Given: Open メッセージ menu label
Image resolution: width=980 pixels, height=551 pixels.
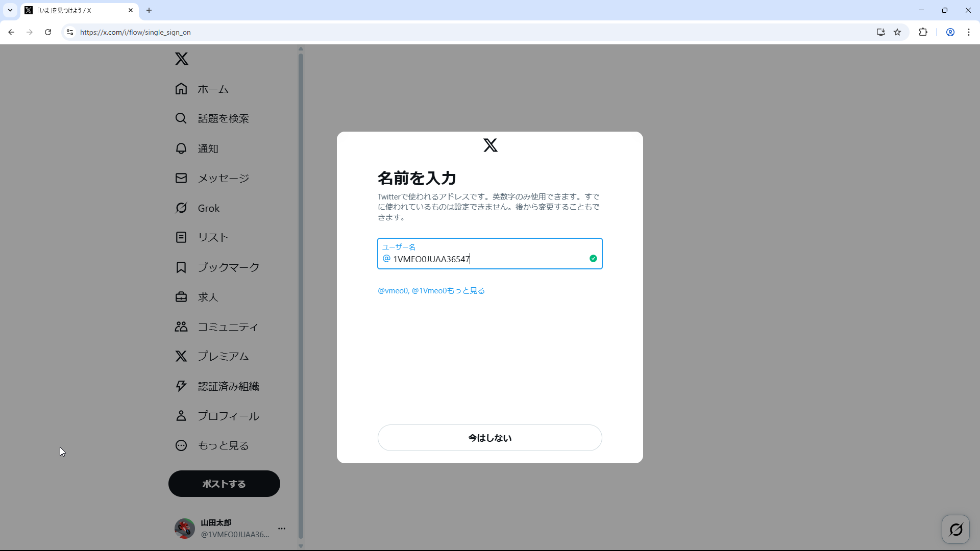Looking at the screenshot, I should point(224,179).
